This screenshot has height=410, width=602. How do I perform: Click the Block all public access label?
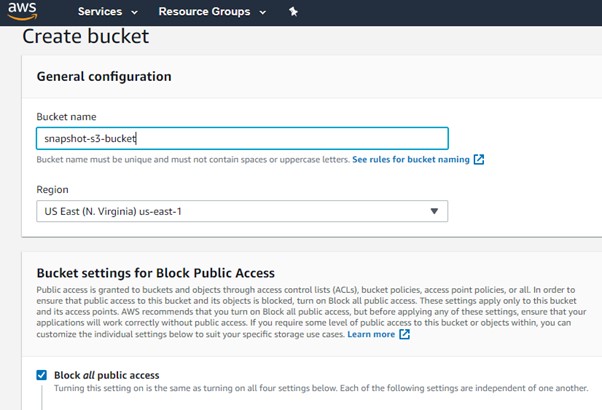[107, 375]
